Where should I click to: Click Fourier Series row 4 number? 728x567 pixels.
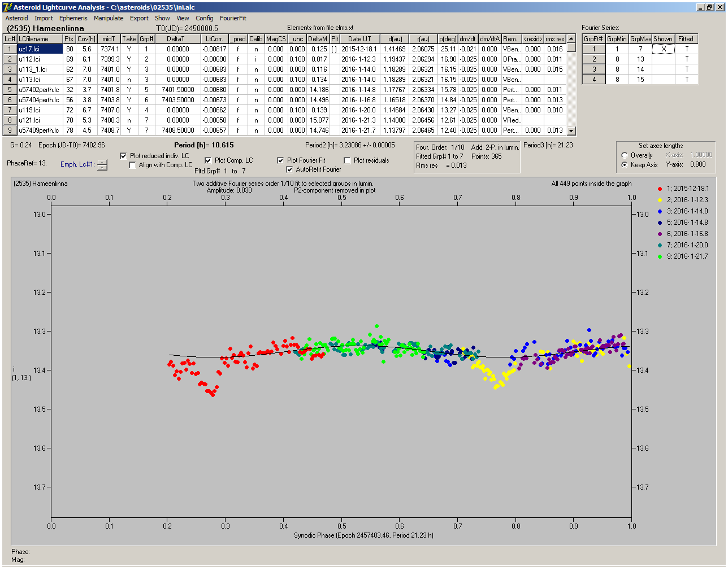click(594, 80)
